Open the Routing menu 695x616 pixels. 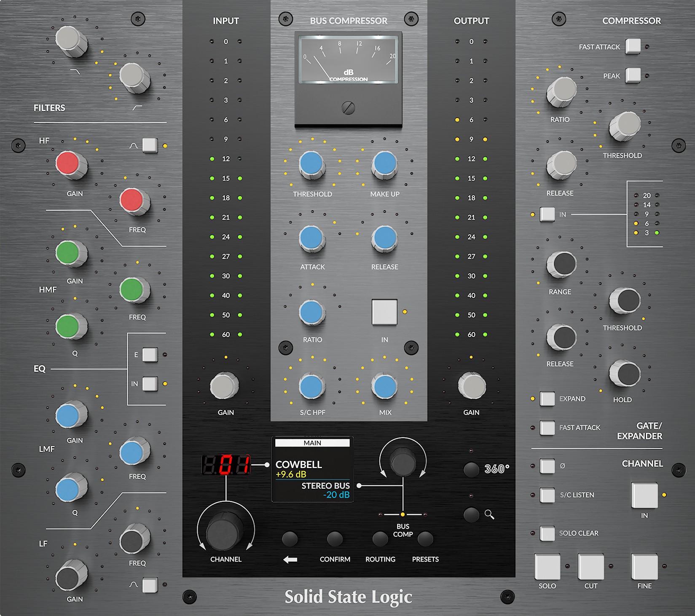pyautogui.click(x=380, y=539)
